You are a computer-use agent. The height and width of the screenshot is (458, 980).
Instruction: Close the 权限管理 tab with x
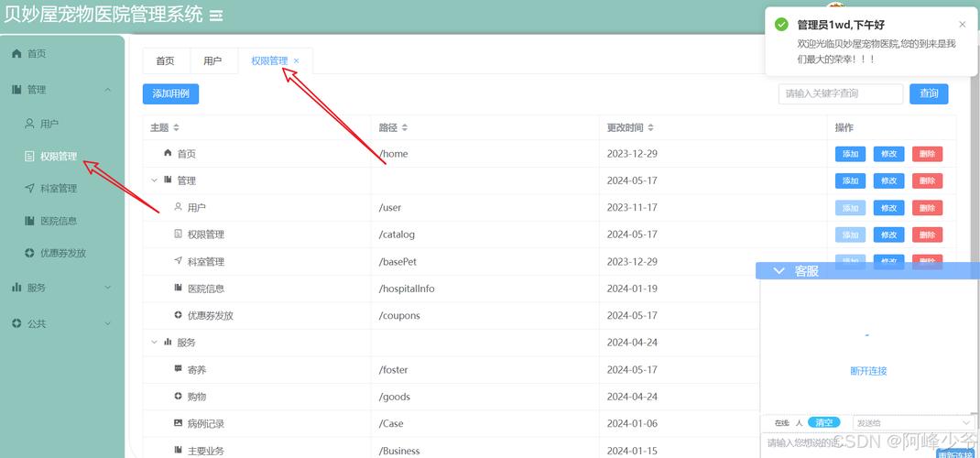[296, 61]
